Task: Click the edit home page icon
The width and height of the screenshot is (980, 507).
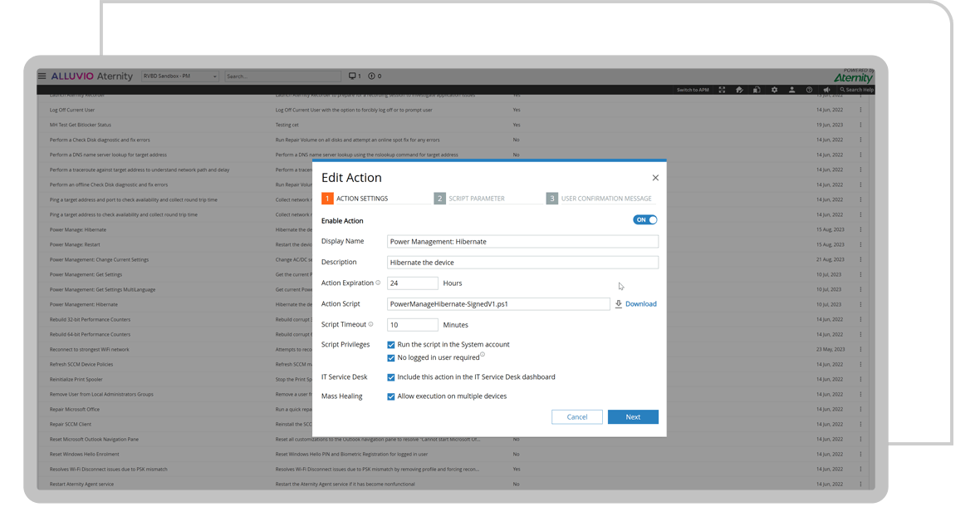Action: click(x=739, y=90)
